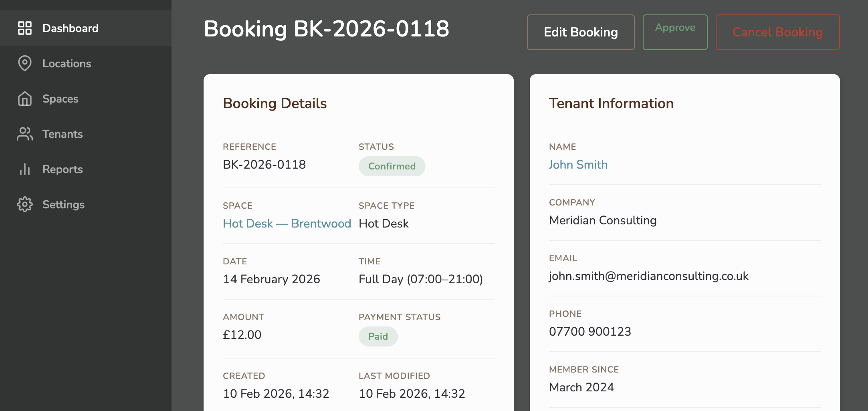The height and width of the screenshot is (411, 868).
Task: Select the Locations map pin icon
Action: 25,63
